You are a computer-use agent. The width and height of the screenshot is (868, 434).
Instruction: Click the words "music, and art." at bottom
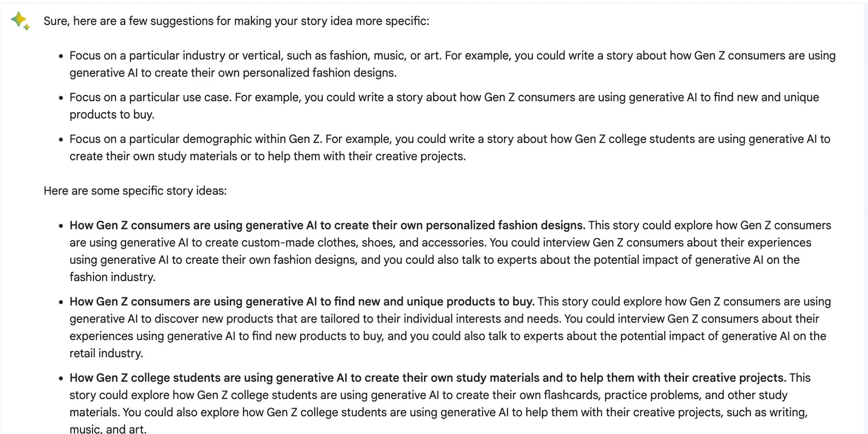click(108, 429)
